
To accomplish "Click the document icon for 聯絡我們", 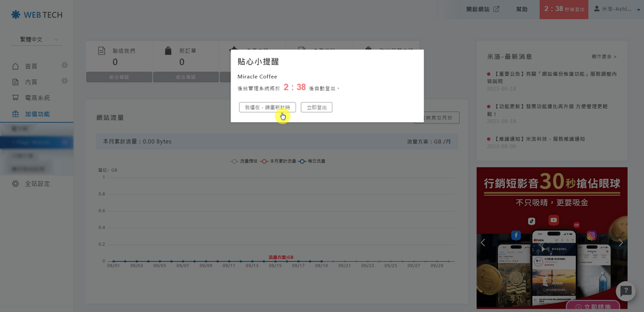I will [x=101, y=51].
